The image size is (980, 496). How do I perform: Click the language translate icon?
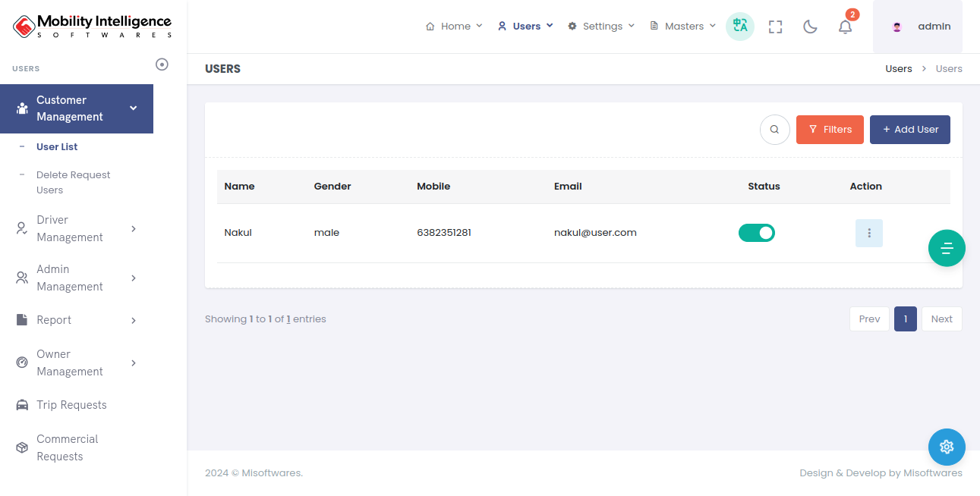(740, 27)
